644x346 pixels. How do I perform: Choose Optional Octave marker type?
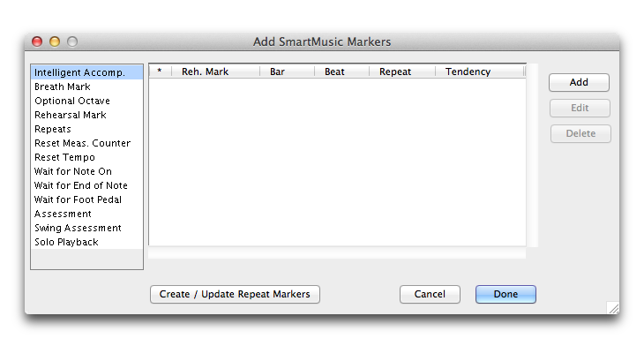[x=86, y=101]
